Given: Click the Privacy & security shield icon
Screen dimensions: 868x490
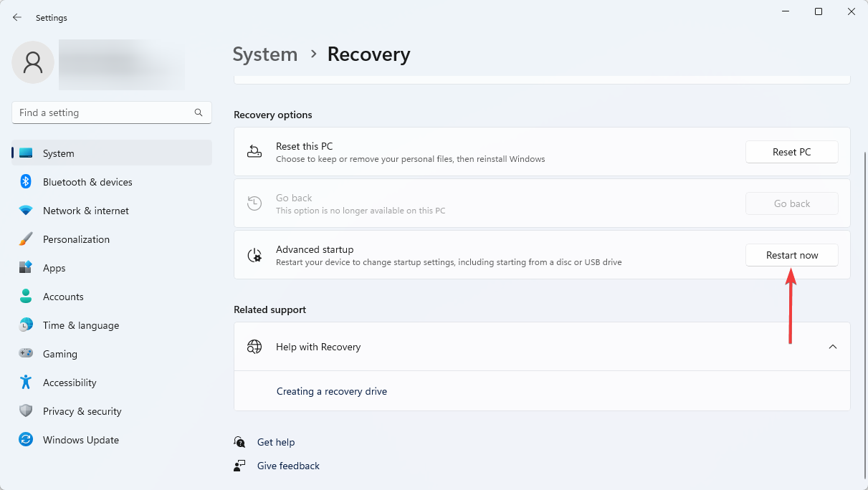Looking at the screenshot, I should point(26,411).
